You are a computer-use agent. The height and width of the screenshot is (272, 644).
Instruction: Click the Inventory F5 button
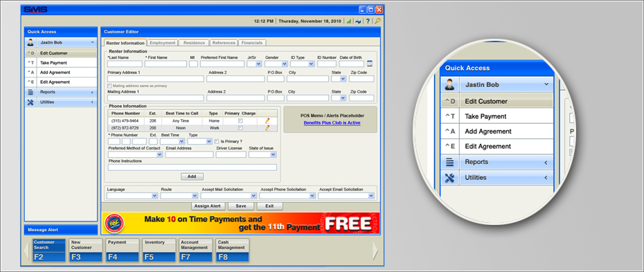coord(159,251)
